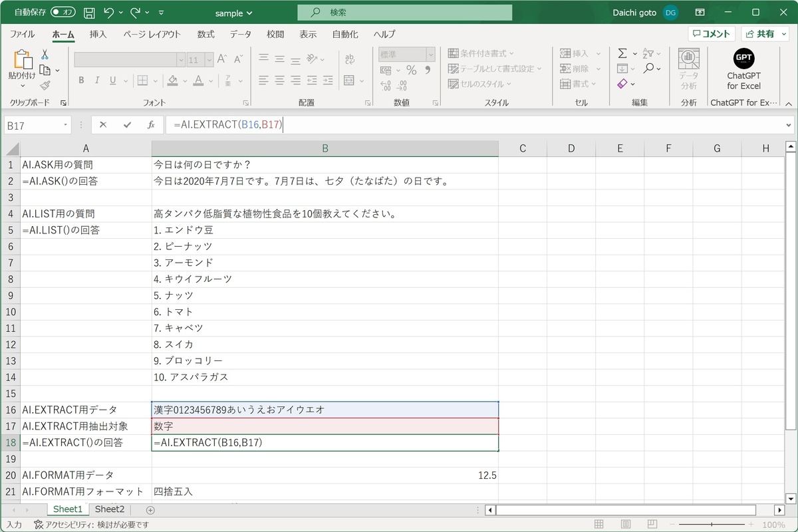The width and height of the screenshot is (798, 532).
Task: Open the number format 標準 dropdown
Action: [x=430, y=55]
